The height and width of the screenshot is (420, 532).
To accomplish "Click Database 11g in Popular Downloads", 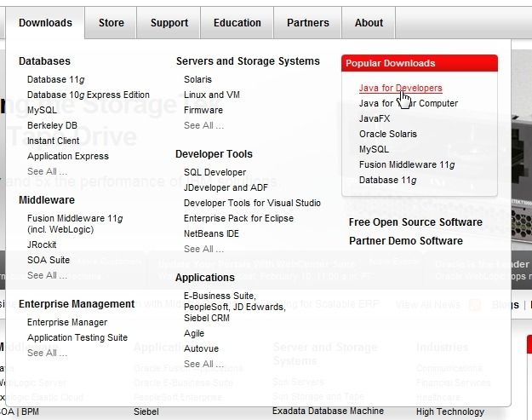I will [x=388, y=180].
